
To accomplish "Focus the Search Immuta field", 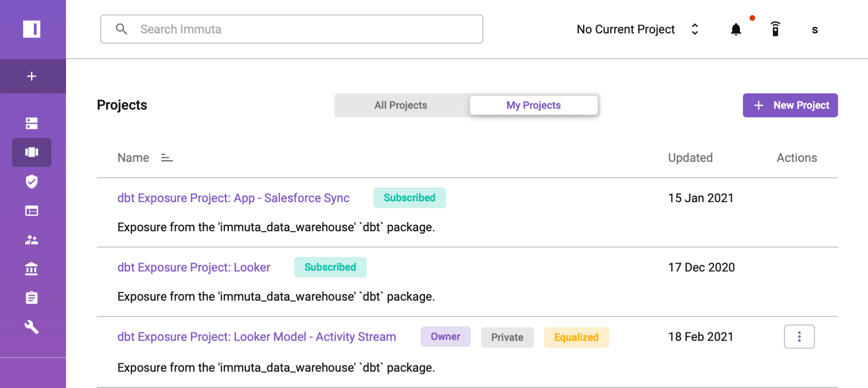I will 292,29.
